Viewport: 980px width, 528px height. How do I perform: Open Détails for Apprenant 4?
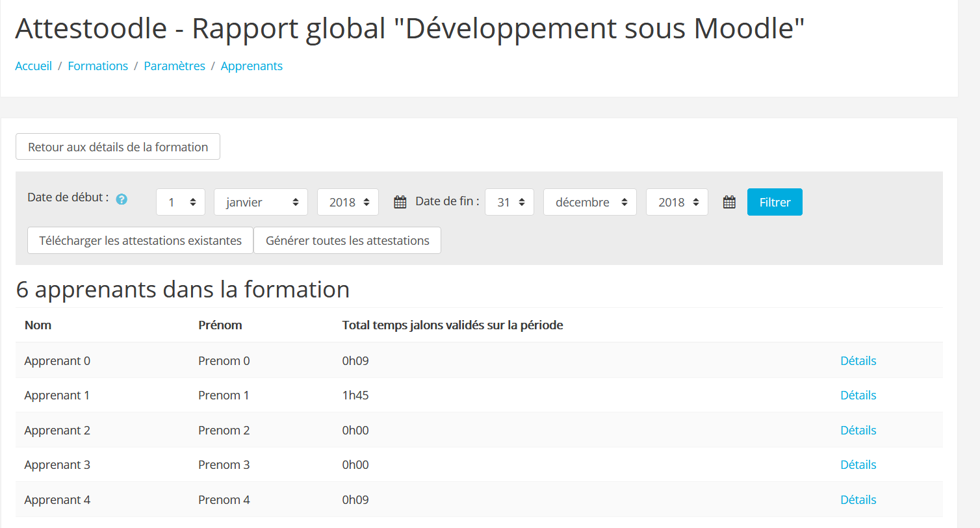coord(858,499)
